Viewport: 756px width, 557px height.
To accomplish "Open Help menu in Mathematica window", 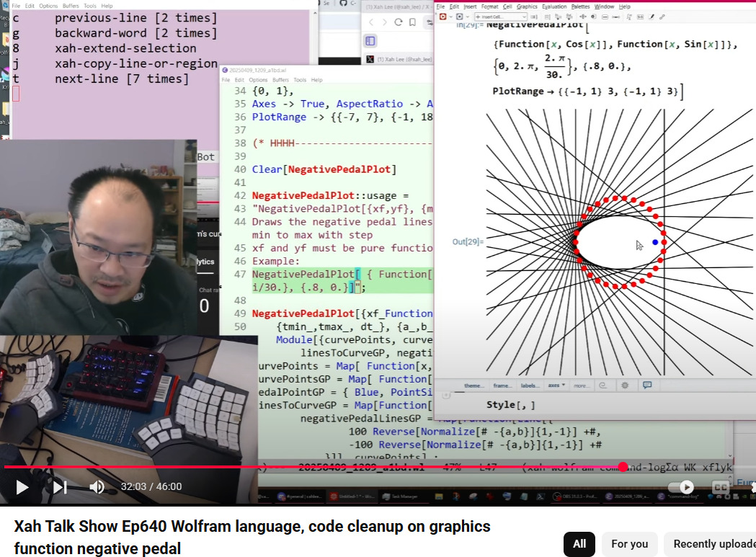I will tap(624, 6).
